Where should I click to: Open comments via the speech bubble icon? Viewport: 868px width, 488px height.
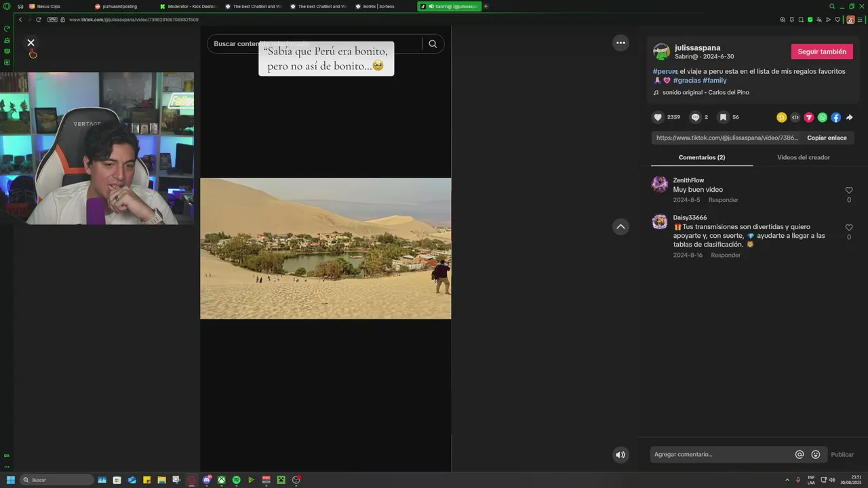[x=695, y=117]
